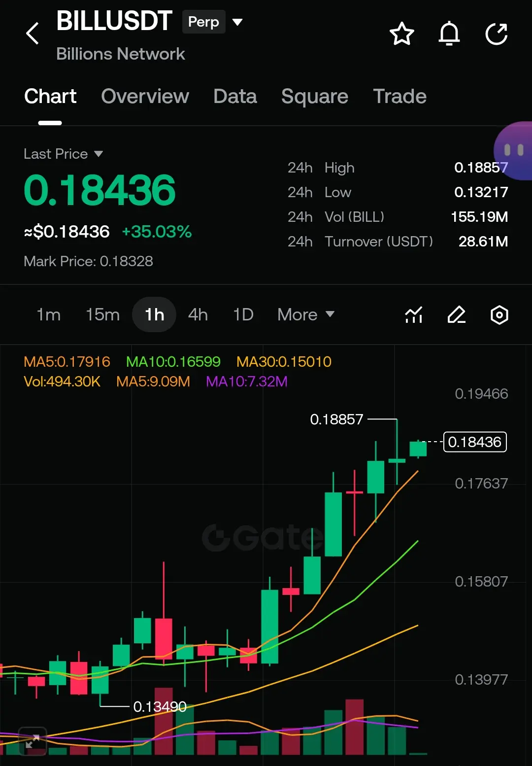The width and height of the screenshot is (532, 766).
Task: Tap the MA10:0.16599 indicator label
Action: pyautogui.click(x=173, y=362)
